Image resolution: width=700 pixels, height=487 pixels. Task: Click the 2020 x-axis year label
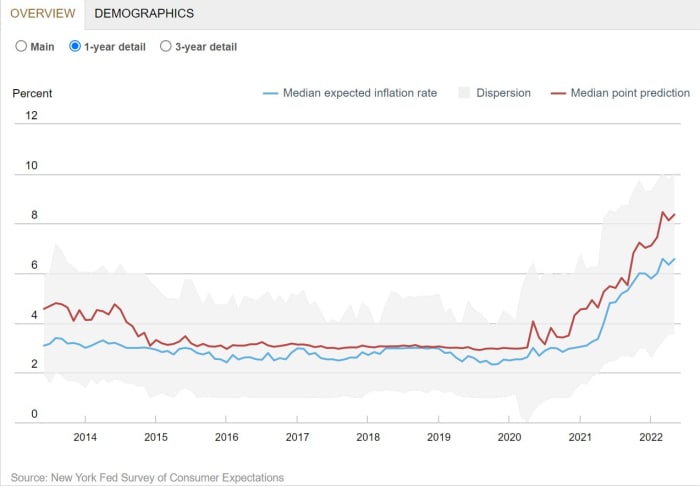point(509,437)
